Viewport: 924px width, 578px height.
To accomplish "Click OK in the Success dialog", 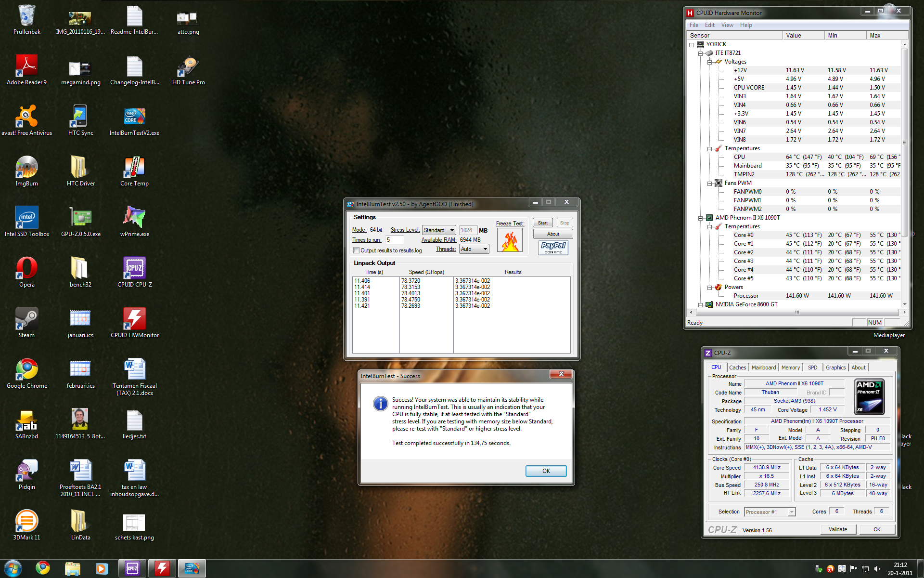I will click(x=546, y=471).
